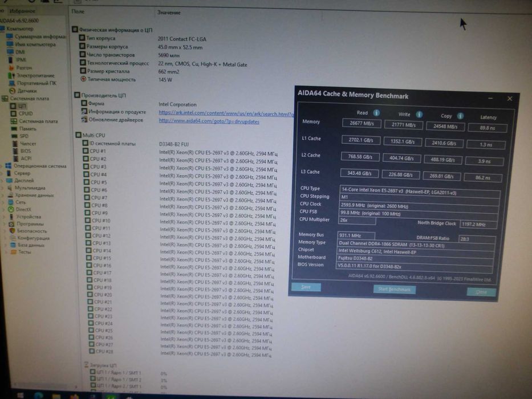Click the Close button in benchmark
The width and height of the screenshot is (532, 399).
[481, 292]
